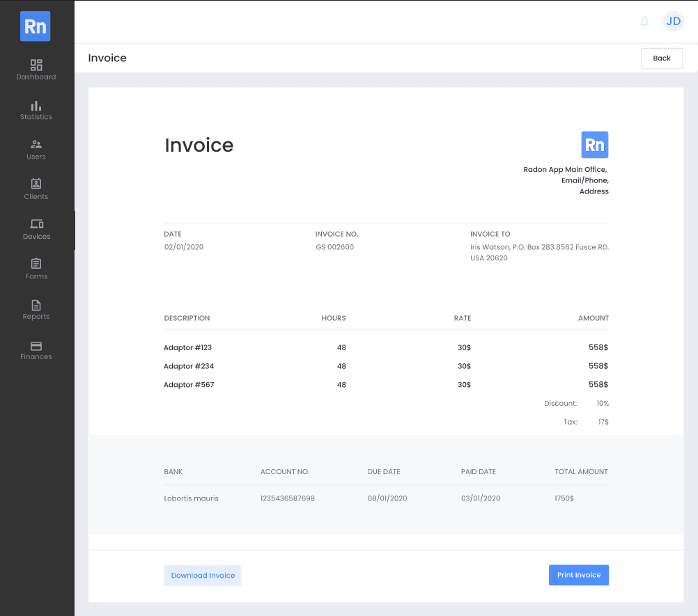Click the notification bell icon
The height and width of the screenshot is (616, 698).
click(644, 22)
